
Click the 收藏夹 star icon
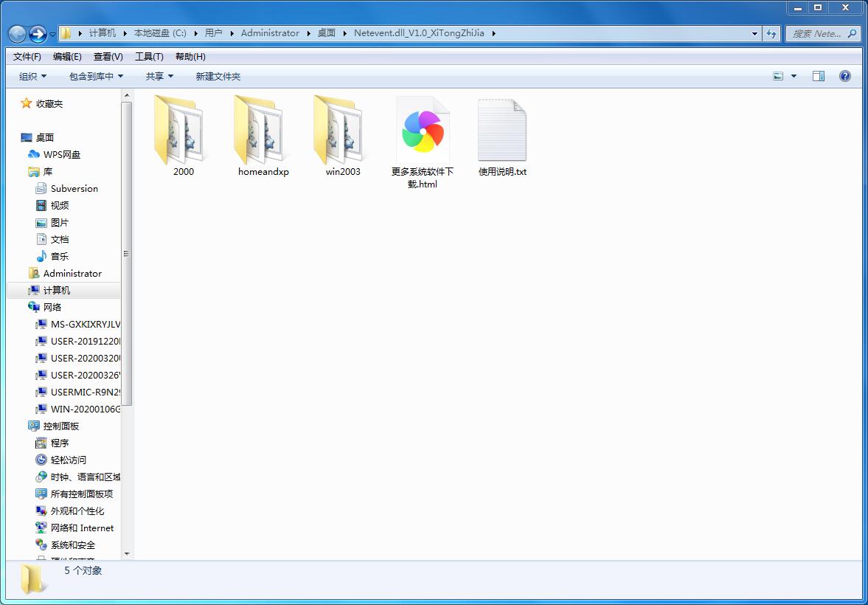pyautogui.click(x=26, y=103)
